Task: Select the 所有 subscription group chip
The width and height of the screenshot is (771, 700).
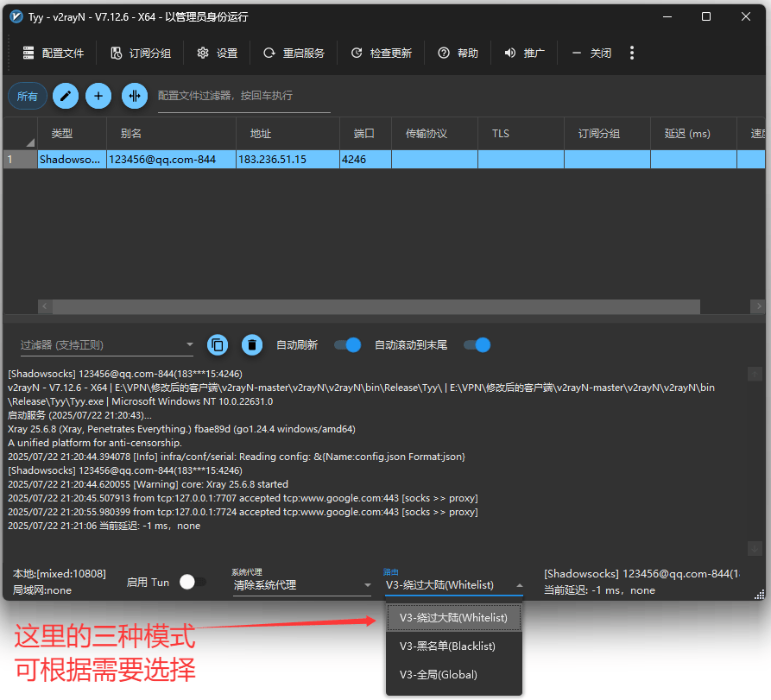Action: coord(28,96)
